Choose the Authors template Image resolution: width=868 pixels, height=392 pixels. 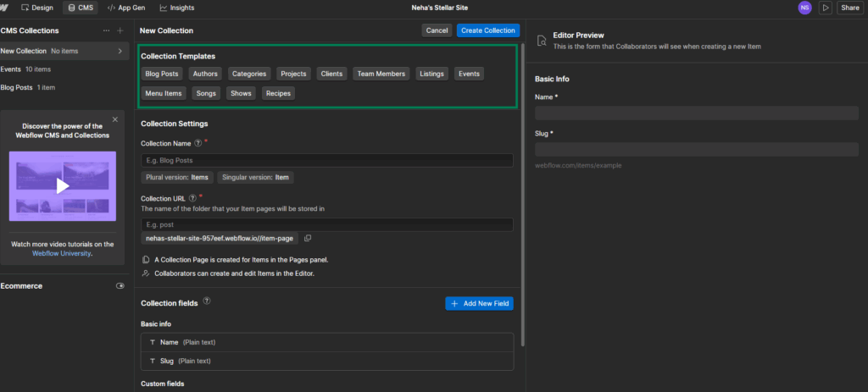(x=205, y=74)
